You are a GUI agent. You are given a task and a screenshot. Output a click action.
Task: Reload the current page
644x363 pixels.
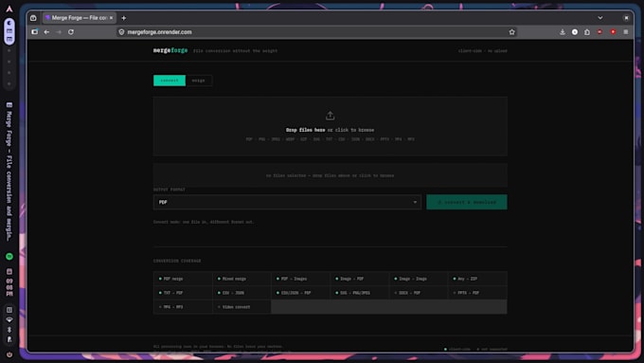pyautogui.click(x=71, y=32)
